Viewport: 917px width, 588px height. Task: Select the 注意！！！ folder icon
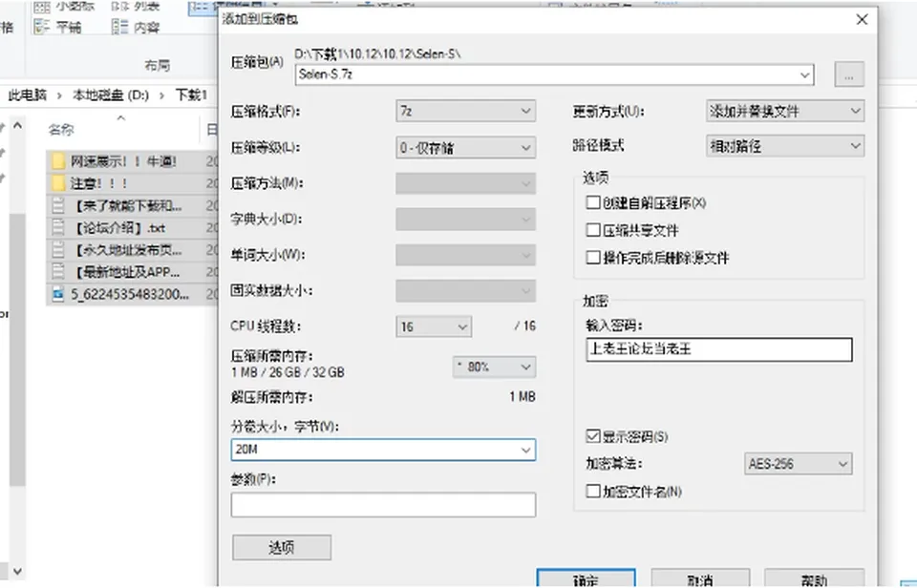[x=58, y=183]
